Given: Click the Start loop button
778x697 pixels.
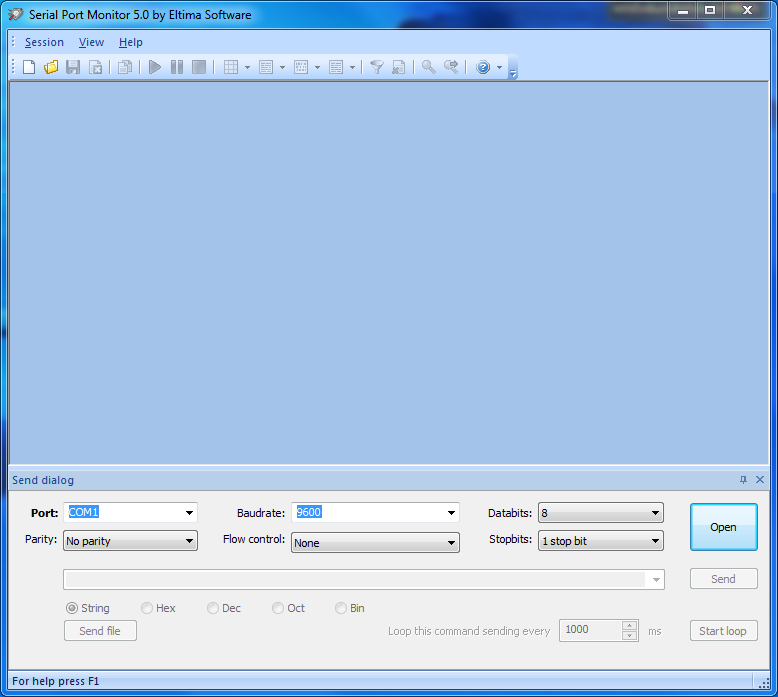Looking at the screenshot, I should (x=723, y=631).
